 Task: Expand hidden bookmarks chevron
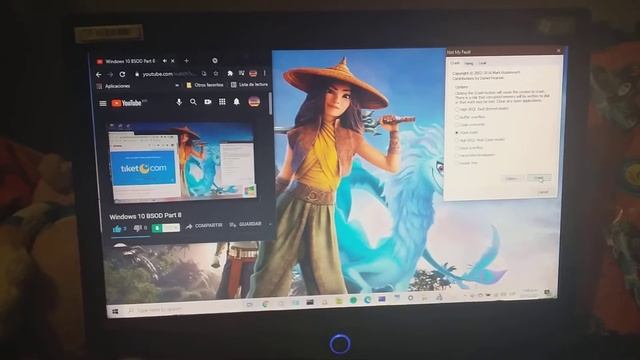point(177,85)
